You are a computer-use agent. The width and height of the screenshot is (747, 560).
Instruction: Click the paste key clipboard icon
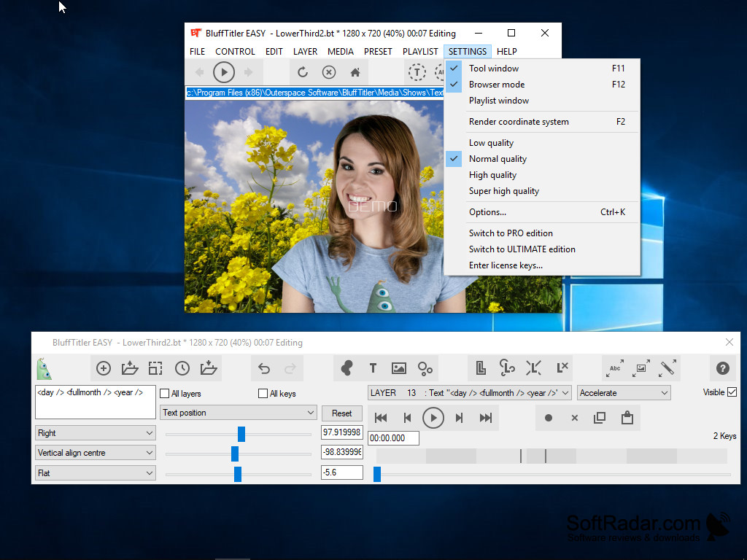click(x=627, y=418)
